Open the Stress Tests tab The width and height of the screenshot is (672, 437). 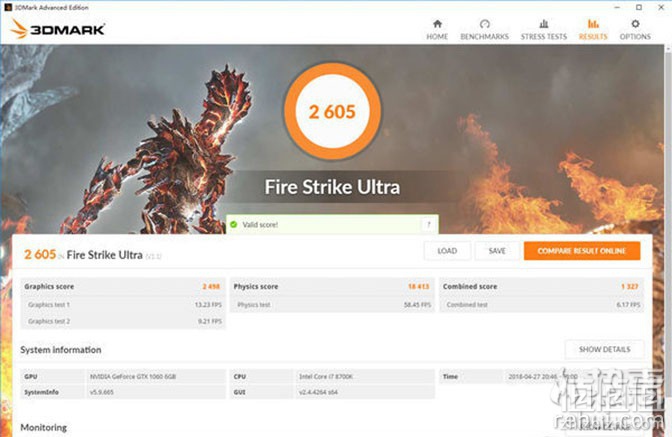543,30
